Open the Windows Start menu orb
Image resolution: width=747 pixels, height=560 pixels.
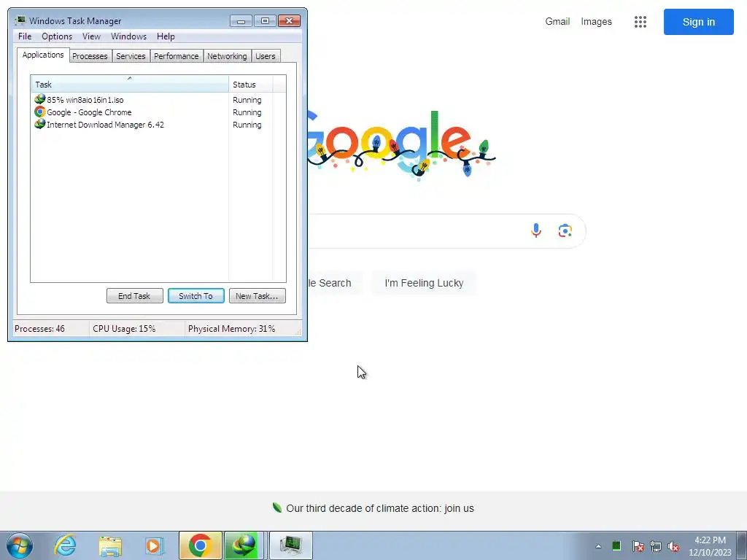pyautogui.click(x=20, y=545)
